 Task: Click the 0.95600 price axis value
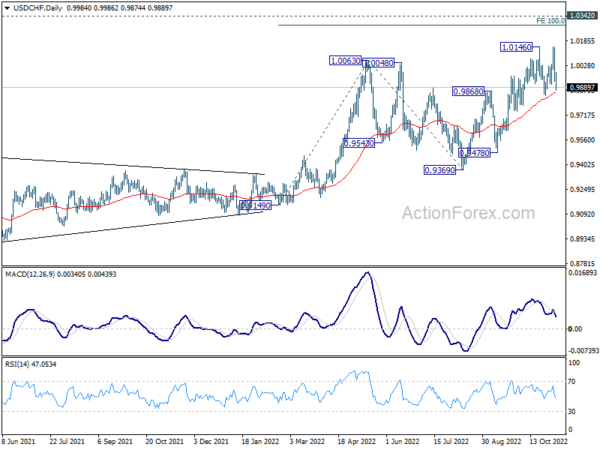582,140
